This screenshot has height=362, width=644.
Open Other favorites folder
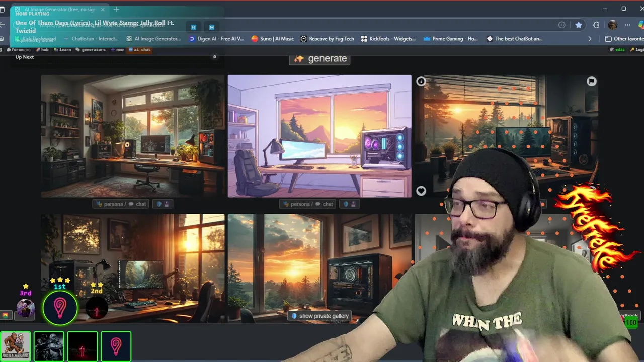(624, 39)
